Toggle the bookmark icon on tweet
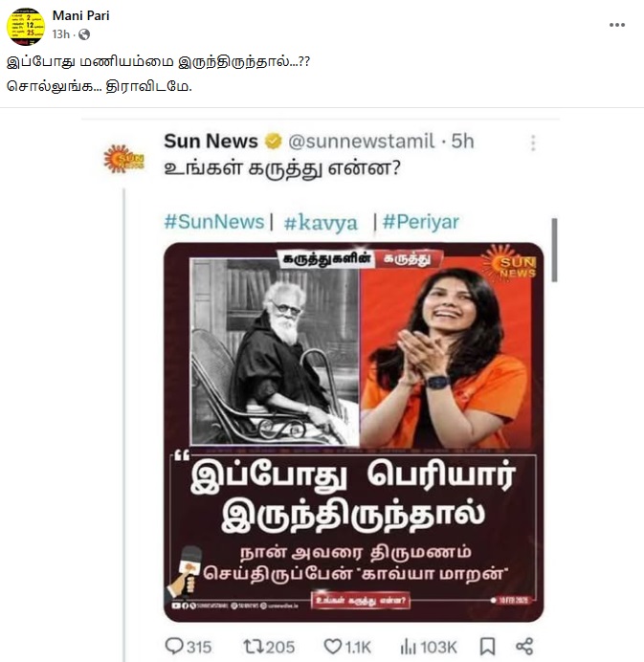 [487, 646]
